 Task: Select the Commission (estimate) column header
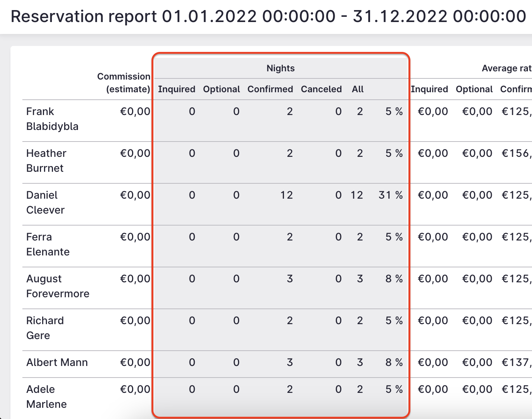click(x=124, y=83)
